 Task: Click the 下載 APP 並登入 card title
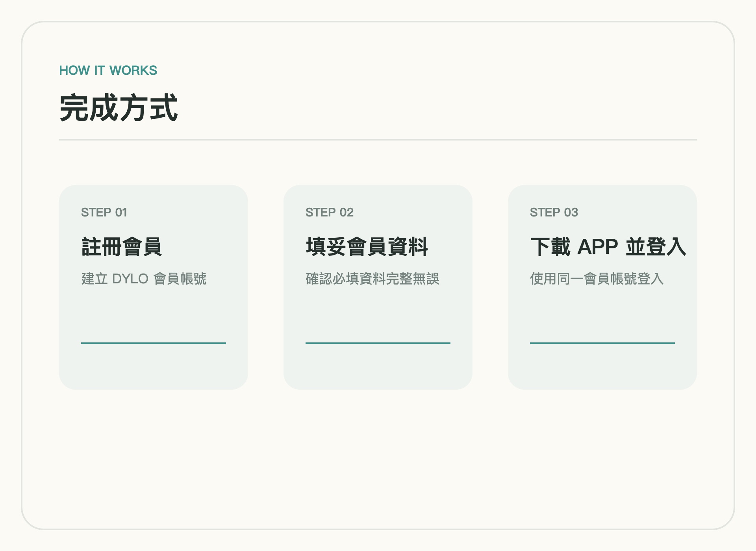click(608, 247)
